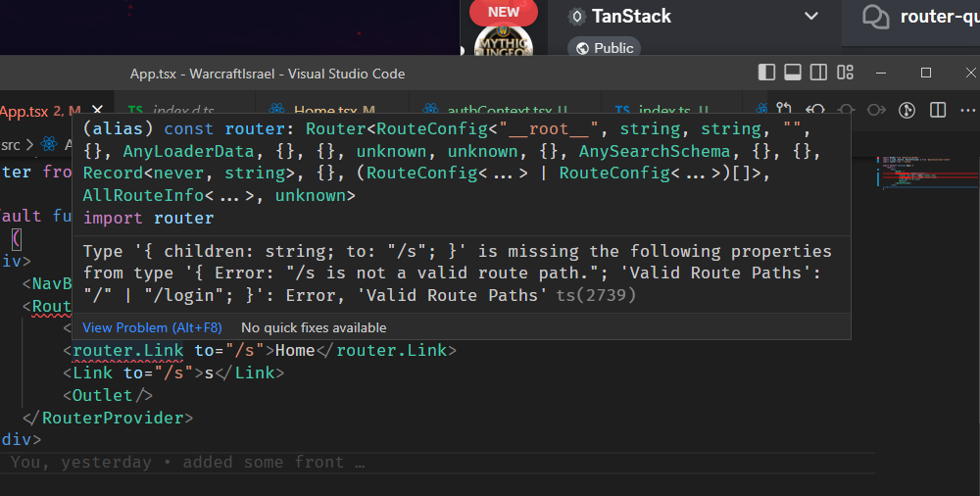Minimize the Visual Studio Code window
Screen dimensions: 980x496
pos(881,73)
